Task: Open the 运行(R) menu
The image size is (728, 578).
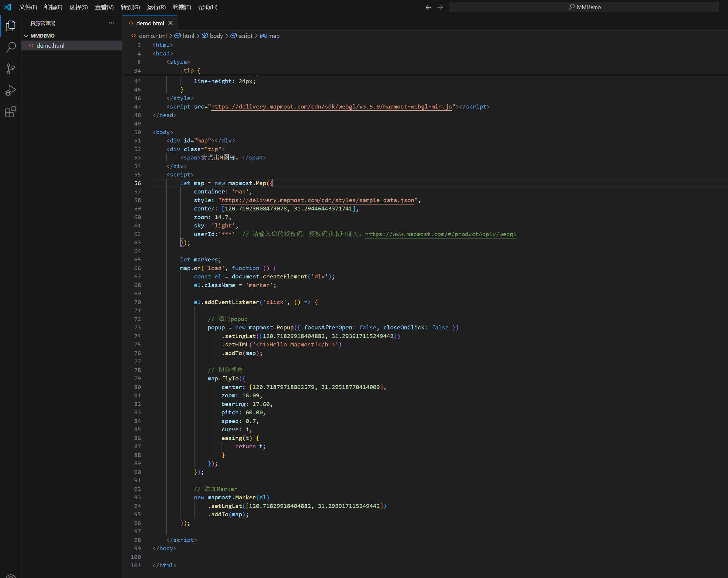Action: click(x=156, y=7)
